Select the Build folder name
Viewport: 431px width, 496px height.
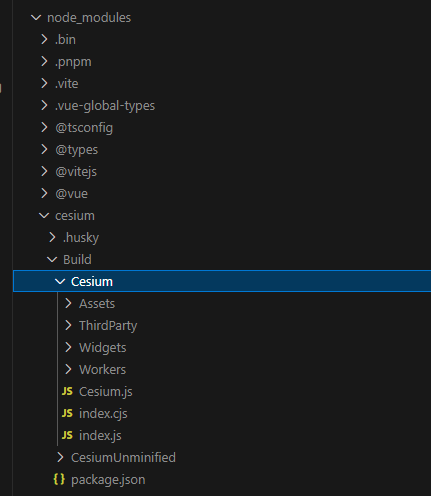(77, 260)
